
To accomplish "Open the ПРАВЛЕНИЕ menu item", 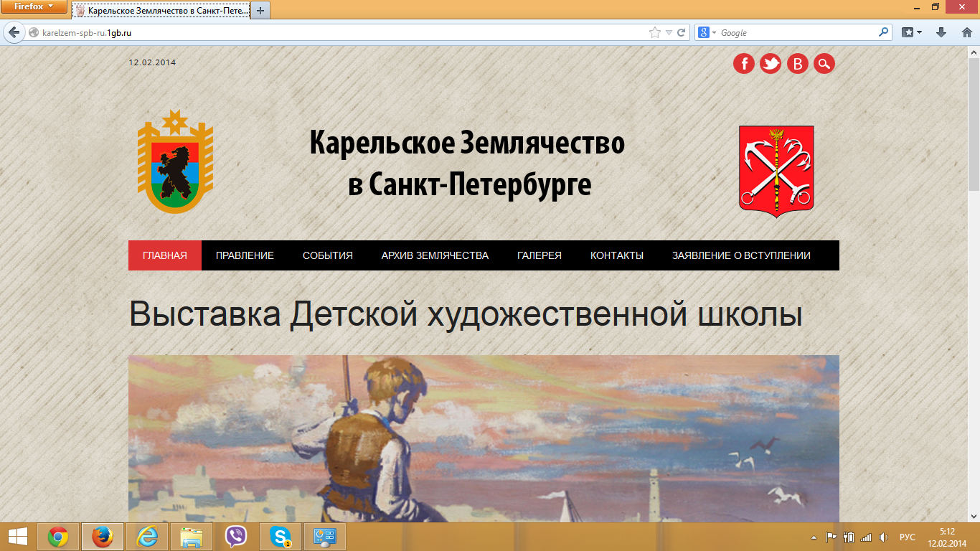I will pyautogui.click(x=245, y=255).
